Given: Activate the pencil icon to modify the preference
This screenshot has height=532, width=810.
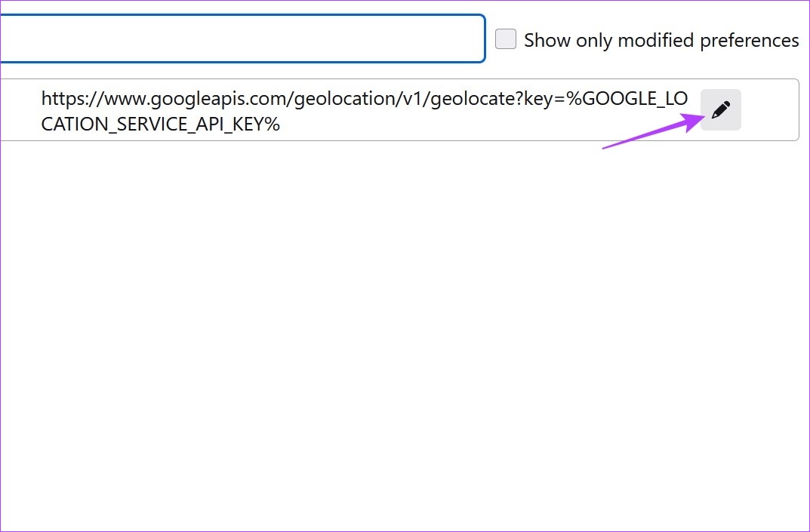Looking at the screenshot, I should coord(720,109).
